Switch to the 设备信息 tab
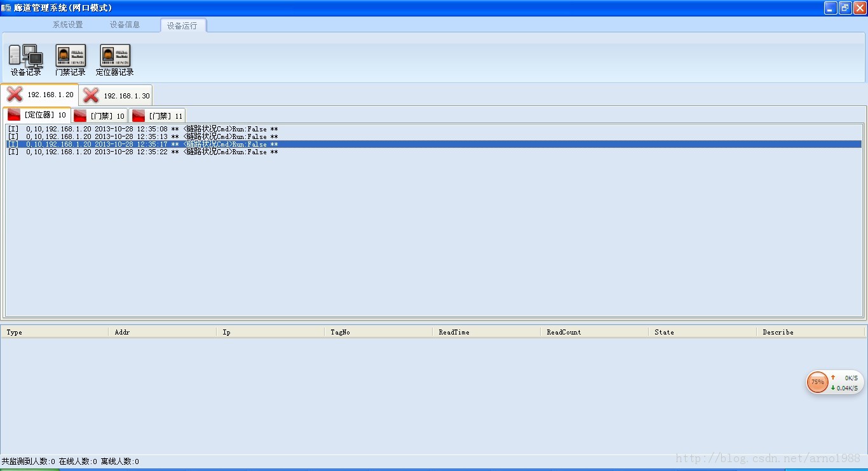This screenshot has height=471, width=868. coord(125,25)
